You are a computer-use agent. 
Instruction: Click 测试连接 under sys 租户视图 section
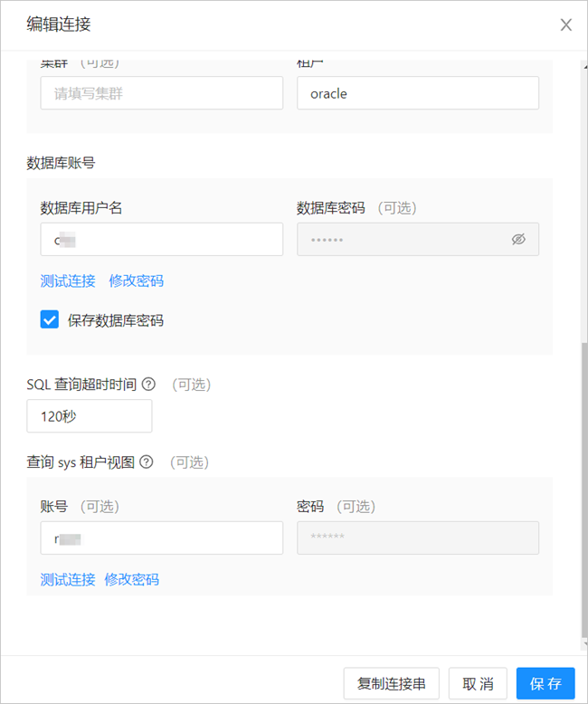(68, 579)
